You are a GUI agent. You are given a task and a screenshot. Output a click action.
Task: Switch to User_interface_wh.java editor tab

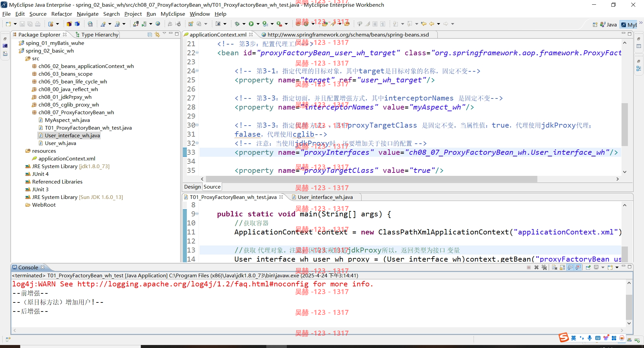coord(325,197)
